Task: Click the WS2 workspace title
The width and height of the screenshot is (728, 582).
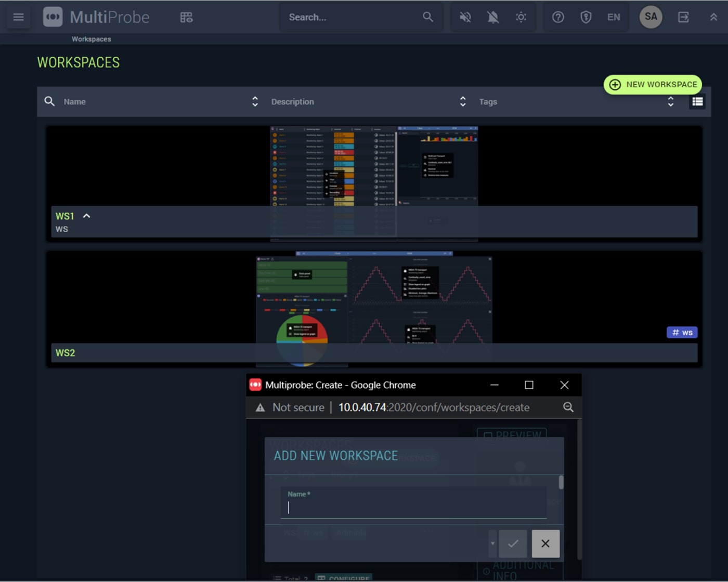Action: [x=65, y=353]
